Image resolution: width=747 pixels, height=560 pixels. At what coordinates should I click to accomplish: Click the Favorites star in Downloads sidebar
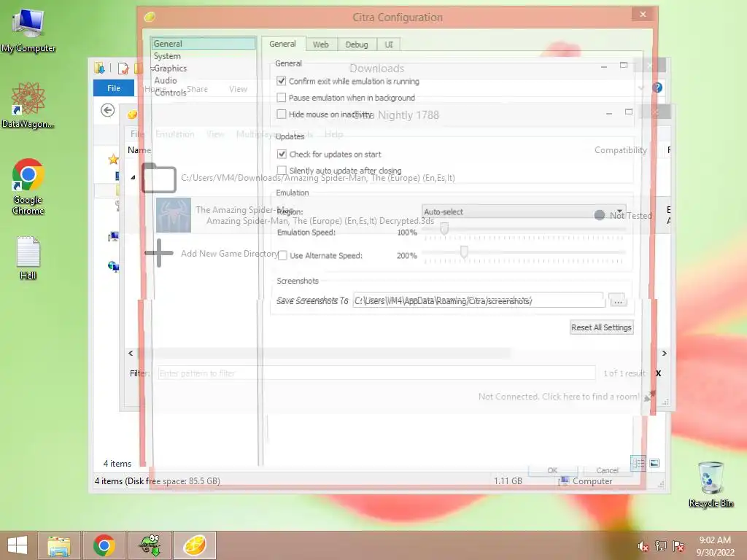[x=113, y=160]
